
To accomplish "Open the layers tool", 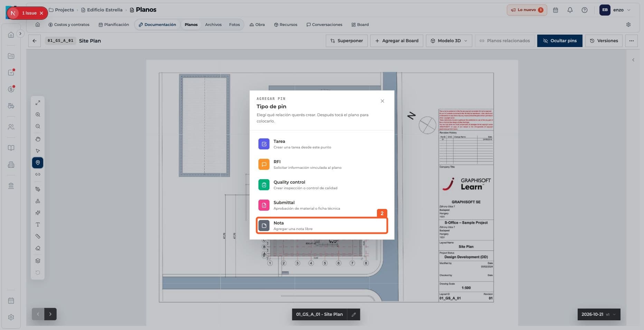I will (x=38, y=261).
